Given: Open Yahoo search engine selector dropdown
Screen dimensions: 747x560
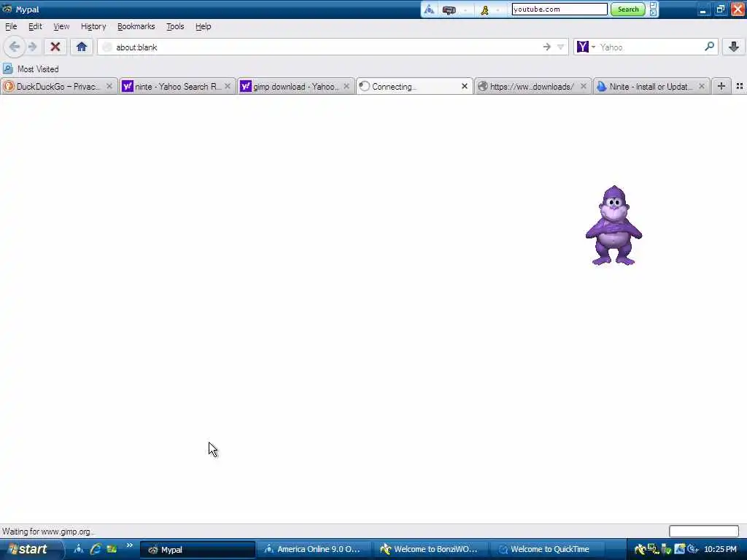Looking at the screenshot, I should pos(587,47).
